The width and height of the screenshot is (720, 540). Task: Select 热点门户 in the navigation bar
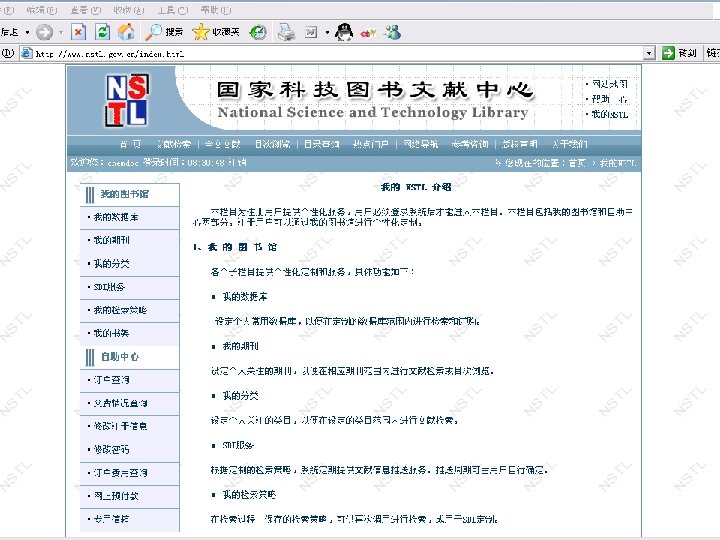click(x=371, y=144)
